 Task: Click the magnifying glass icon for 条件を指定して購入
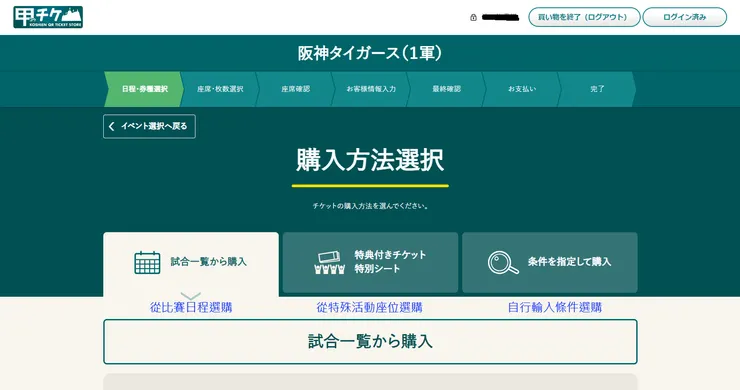[503, 263]
